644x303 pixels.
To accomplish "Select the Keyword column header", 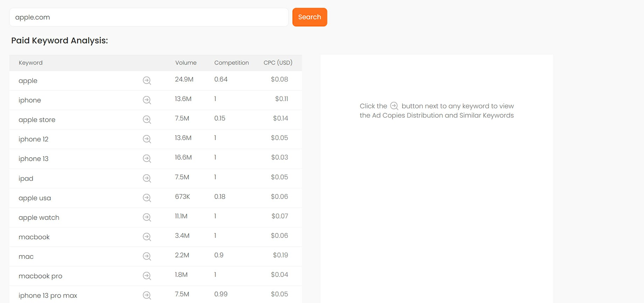I will tap(30, 63).
